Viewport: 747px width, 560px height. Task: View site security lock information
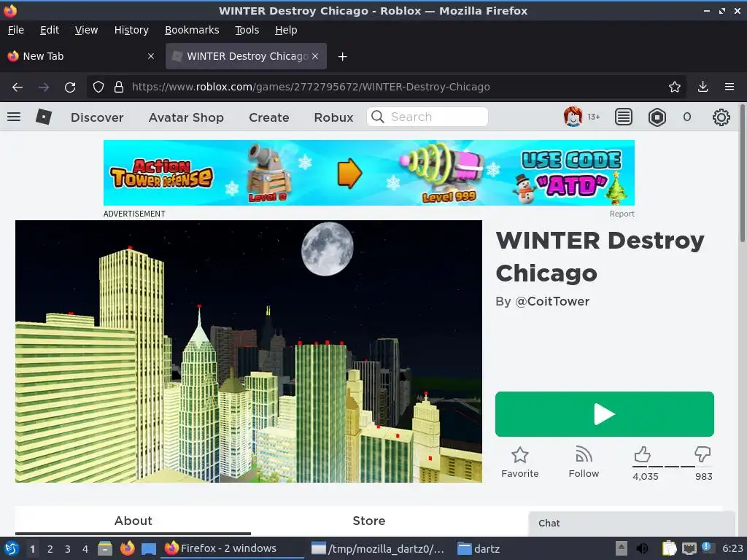[119, 87]
